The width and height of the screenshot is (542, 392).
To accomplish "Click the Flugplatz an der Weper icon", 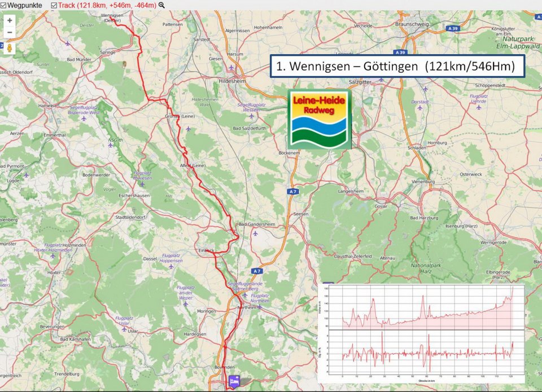I will click(186, 304).
